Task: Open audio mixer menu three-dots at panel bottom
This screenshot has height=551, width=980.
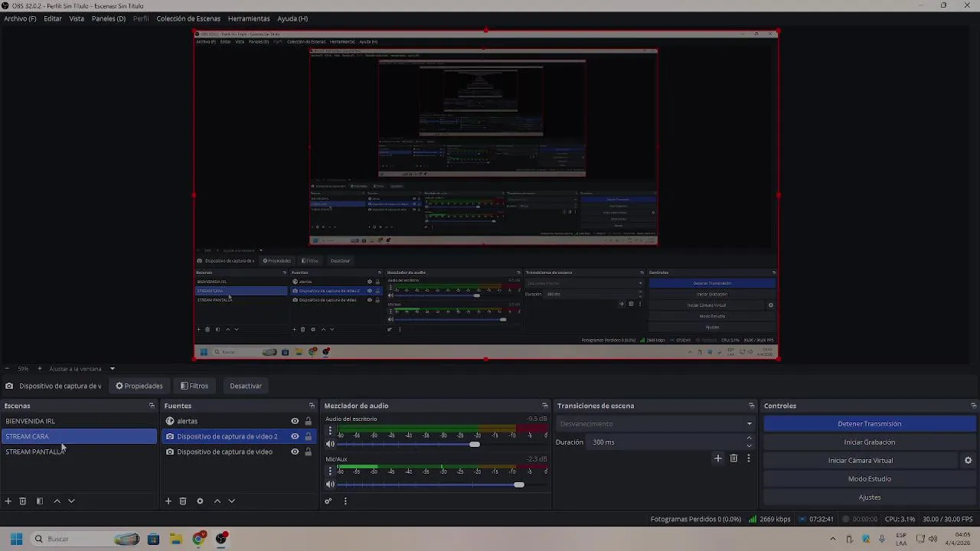Action: (345, 501)
